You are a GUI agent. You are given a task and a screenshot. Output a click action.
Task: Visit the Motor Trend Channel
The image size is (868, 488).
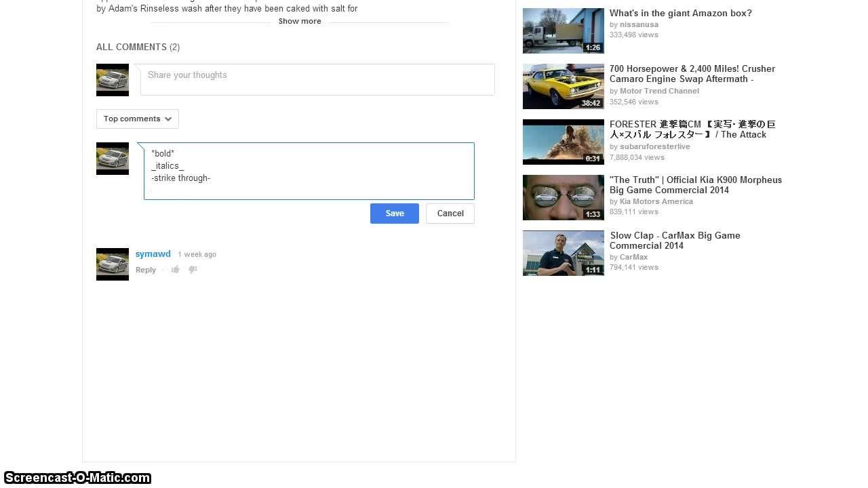[x=659, y=91]
